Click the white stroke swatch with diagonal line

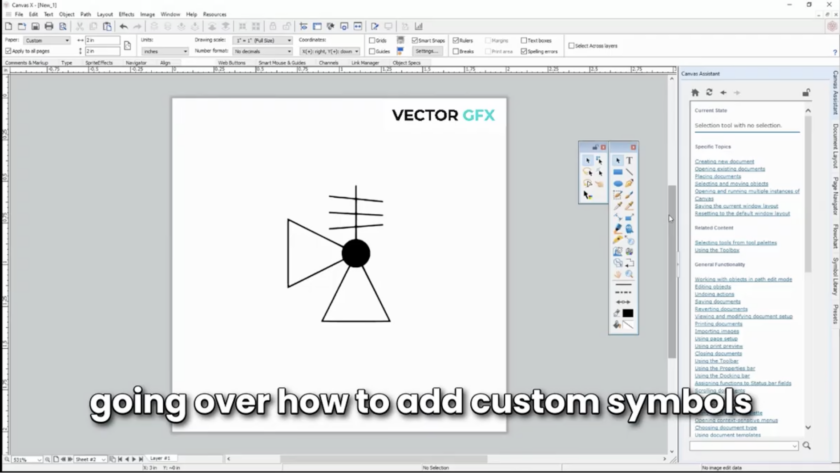(628, 325)
